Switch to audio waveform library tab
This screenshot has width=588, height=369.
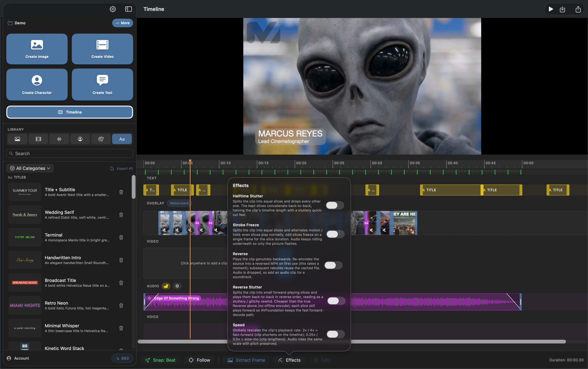59,139
